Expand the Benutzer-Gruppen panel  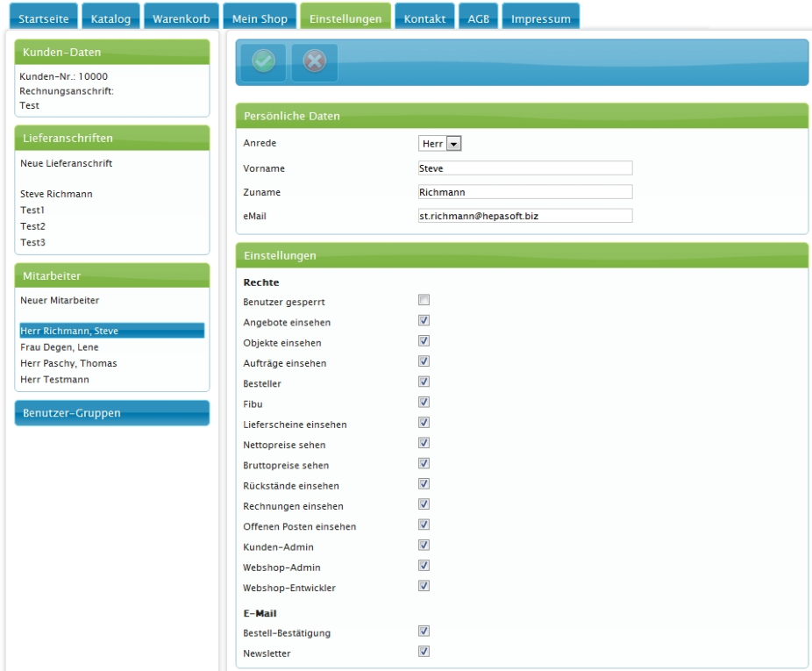[111, 413]
